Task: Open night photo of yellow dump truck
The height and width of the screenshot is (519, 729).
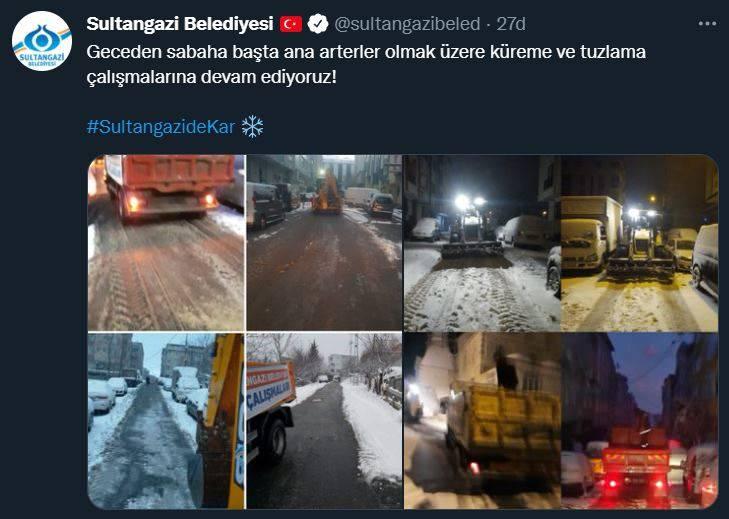Action: 482,421
